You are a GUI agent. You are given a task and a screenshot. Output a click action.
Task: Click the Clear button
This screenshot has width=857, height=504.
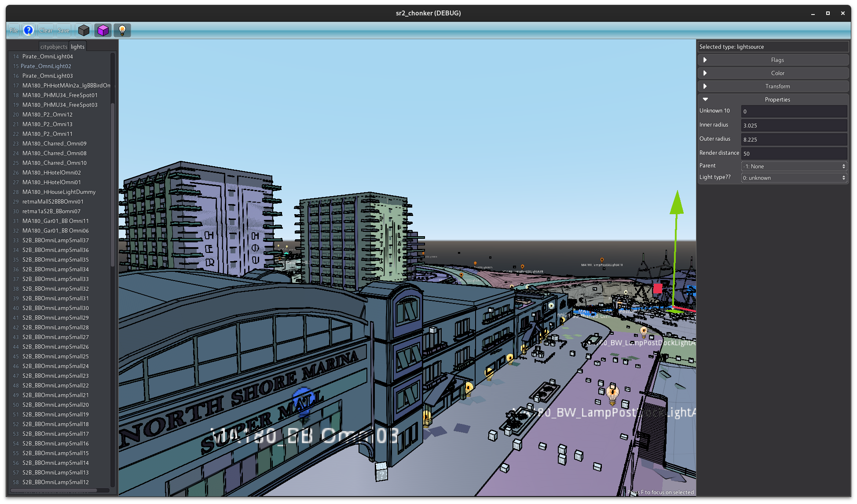[45, 30]
